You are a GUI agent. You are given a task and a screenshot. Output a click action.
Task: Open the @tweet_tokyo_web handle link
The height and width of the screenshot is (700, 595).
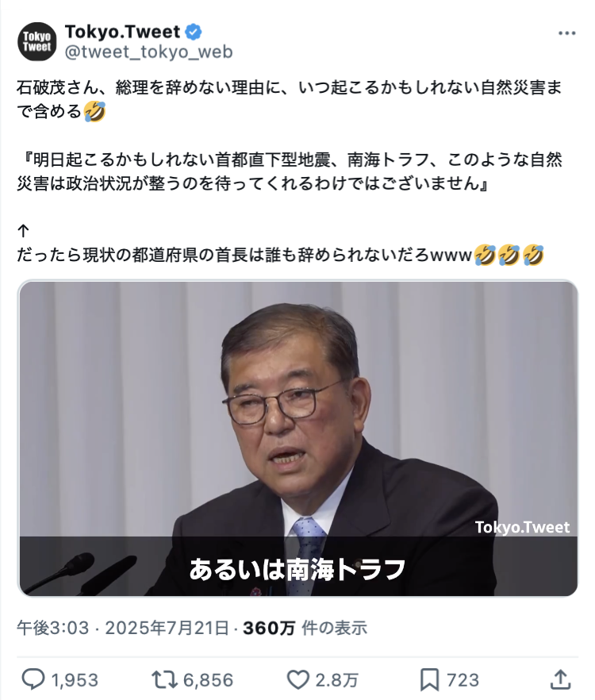pos(148,52)
